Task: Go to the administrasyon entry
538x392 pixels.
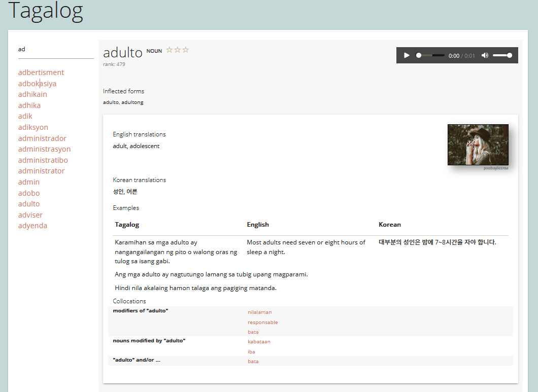Action: [x=44, y=149]
